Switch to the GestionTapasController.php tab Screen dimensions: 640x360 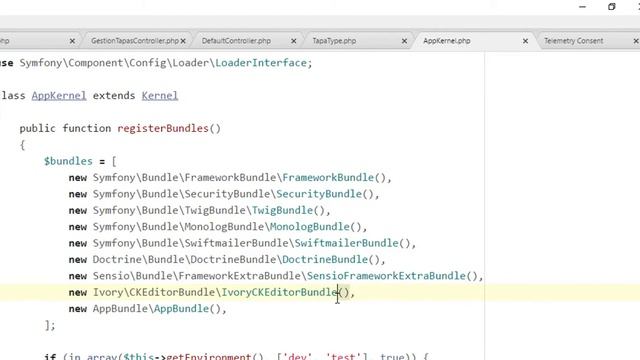click(135, 41)
